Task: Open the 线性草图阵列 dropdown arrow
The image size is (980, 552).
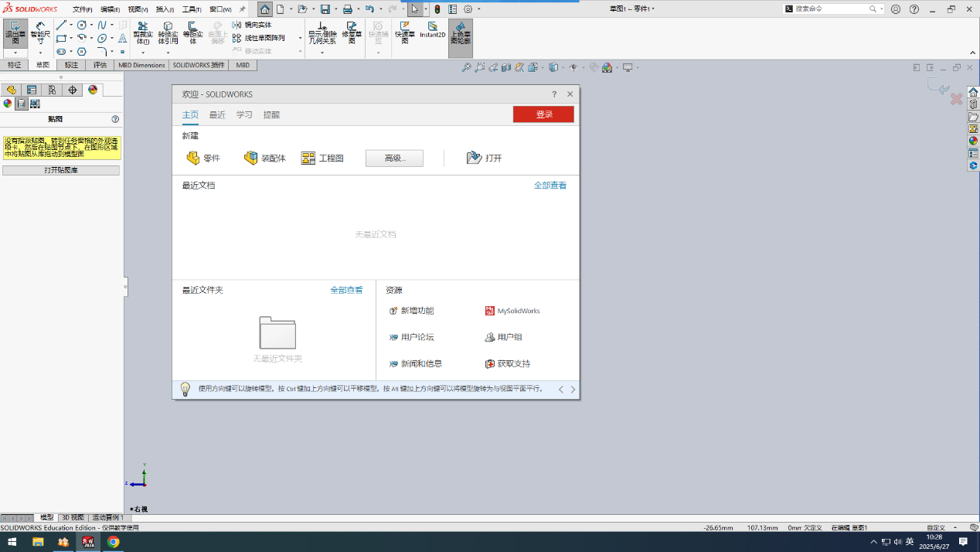Action: click(x=300, y=38)
